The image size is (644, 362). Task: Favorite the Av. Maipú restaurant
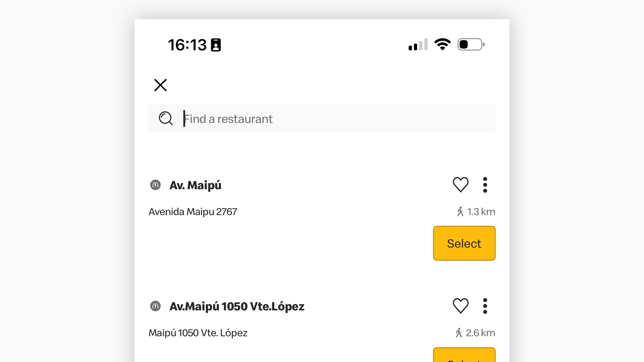tap(461, 185)
